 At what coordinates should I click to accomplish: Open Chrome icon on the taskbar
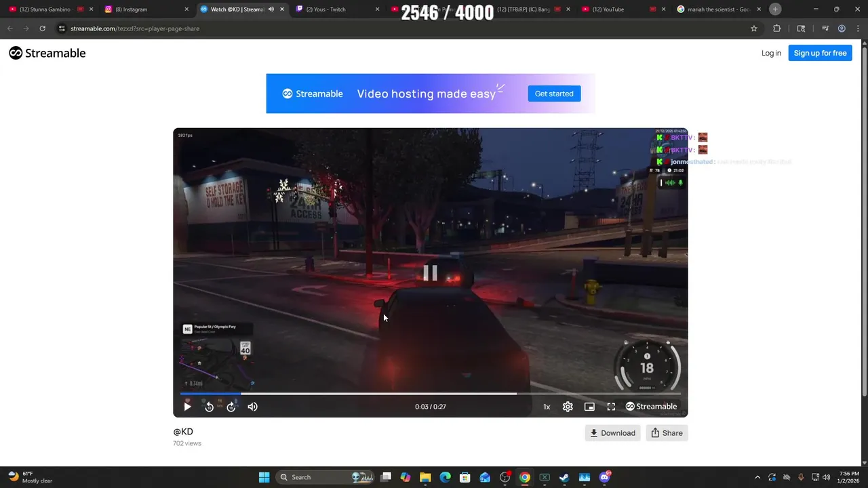point(524,477)
